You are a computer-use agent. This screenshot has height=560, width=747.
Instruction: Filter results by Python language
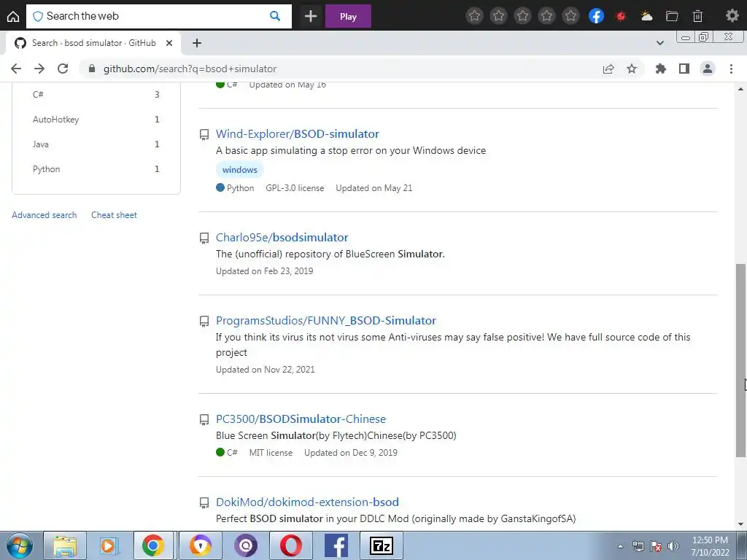pos(96,168)
